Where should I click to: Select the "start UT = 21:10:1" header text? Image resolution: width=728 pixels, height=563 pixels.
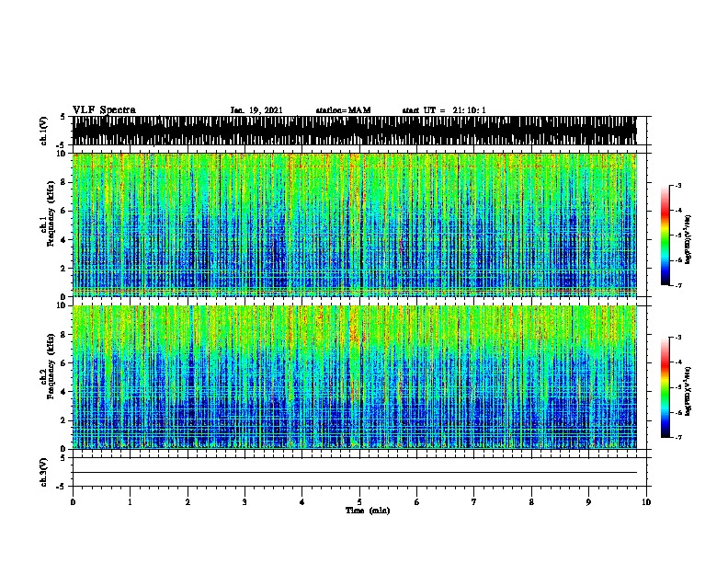pos(444,110)
